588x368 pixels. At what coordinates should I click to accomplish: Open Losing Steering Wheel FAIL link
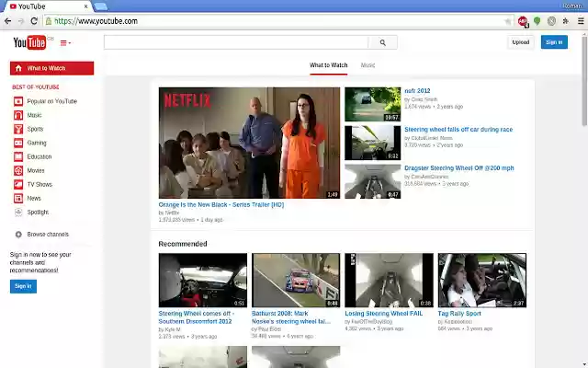click(384, 314)
